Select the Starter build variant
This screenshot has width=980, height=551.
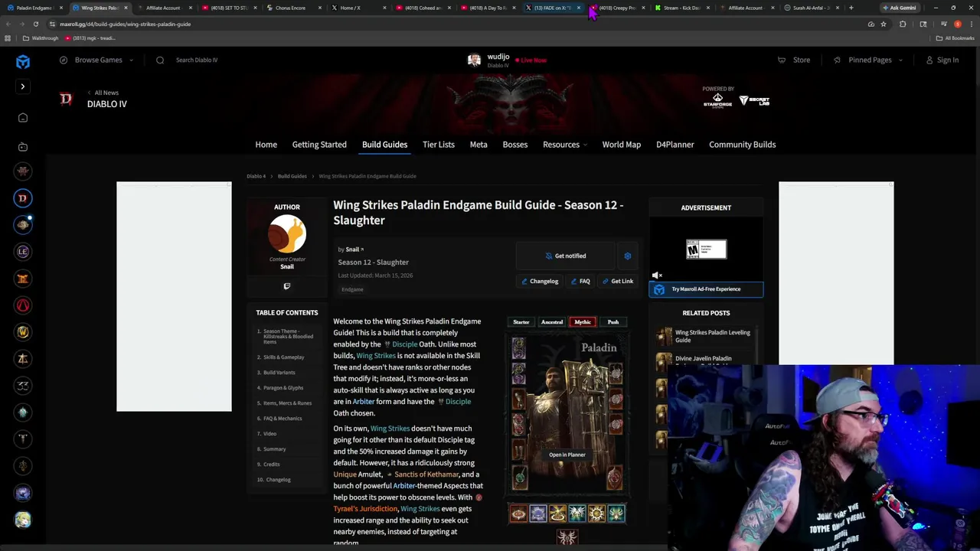pyautogui.click(x=521, y=322)
